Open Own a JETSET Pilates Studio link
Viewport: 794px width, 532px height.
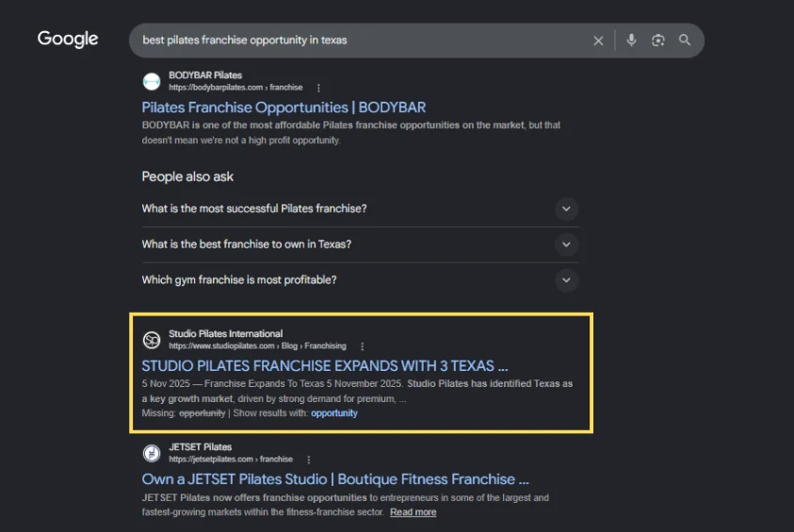(x=335, y=479)
